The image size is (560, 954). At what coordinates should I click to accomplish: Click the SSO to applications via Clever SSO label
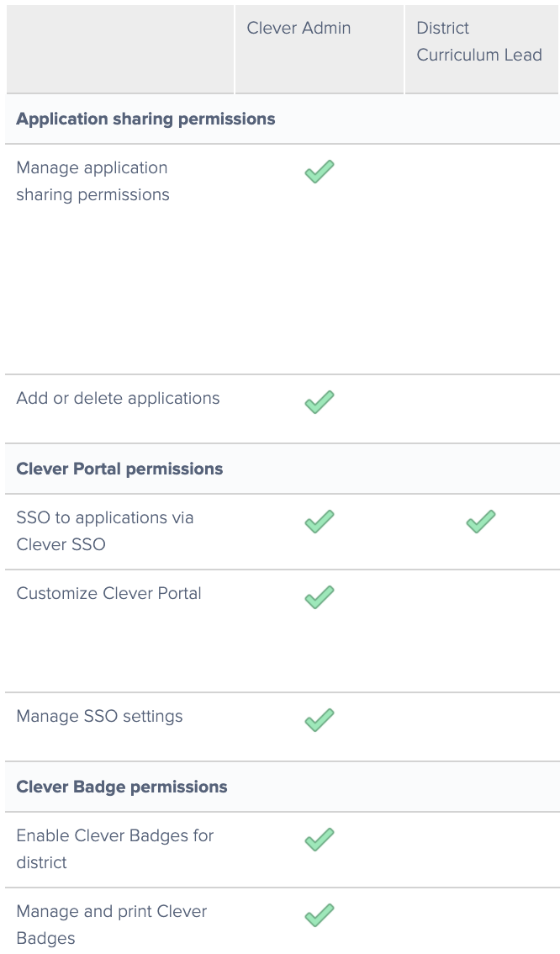click(x=104, y=531)
